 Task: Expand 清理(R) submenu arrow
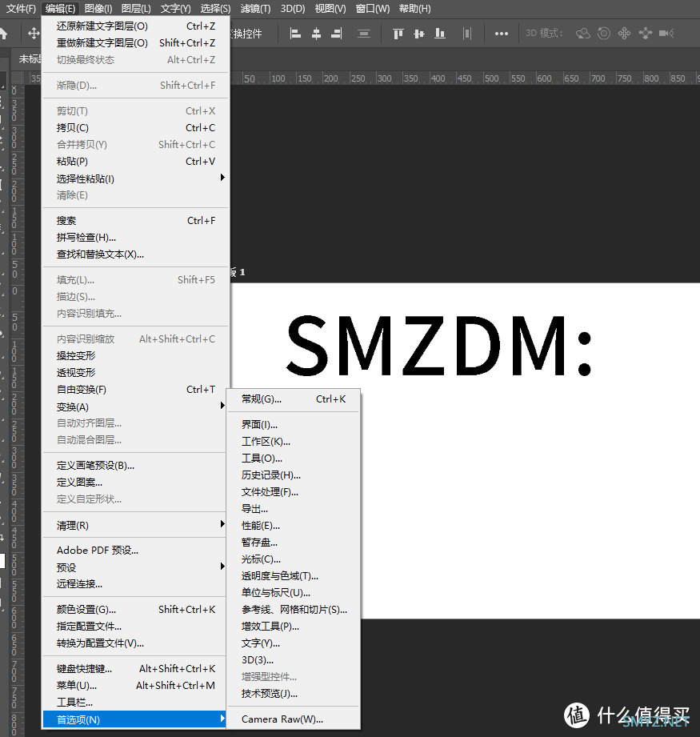(222, 524)
